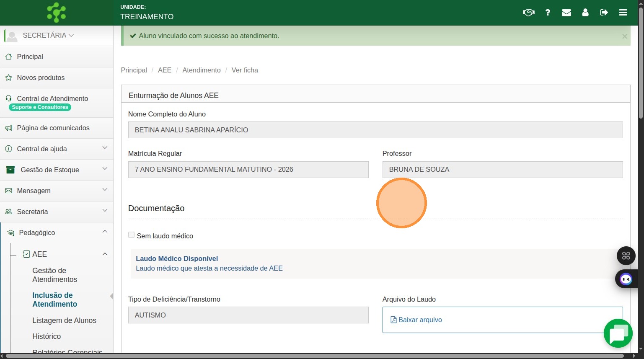Open the help question mark icon
644x359 pixels.
548,13
